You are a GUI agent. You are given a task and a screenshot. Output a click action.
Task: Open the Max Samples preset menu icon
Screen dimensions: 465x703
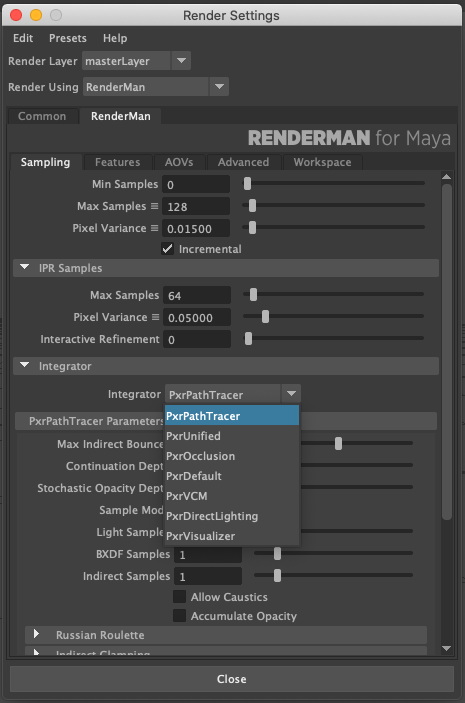pyautogui.click(x=154, y=206)
